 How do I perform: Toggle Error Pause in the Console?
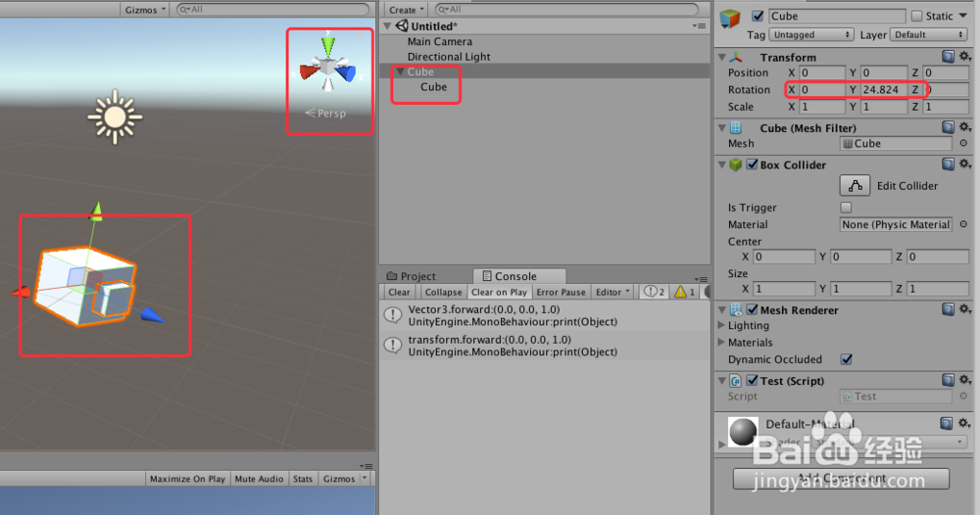[561, 292]
